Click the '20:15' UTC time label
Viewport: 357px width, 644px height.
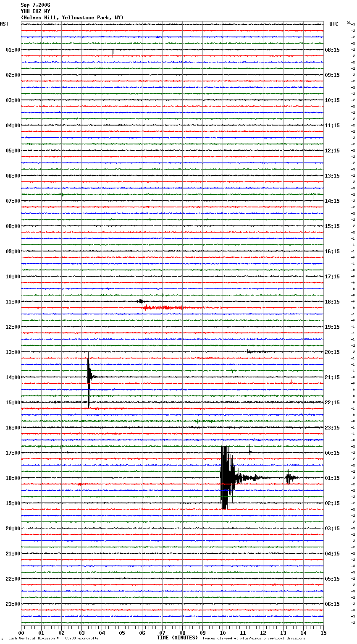click(x=332, y=352)
